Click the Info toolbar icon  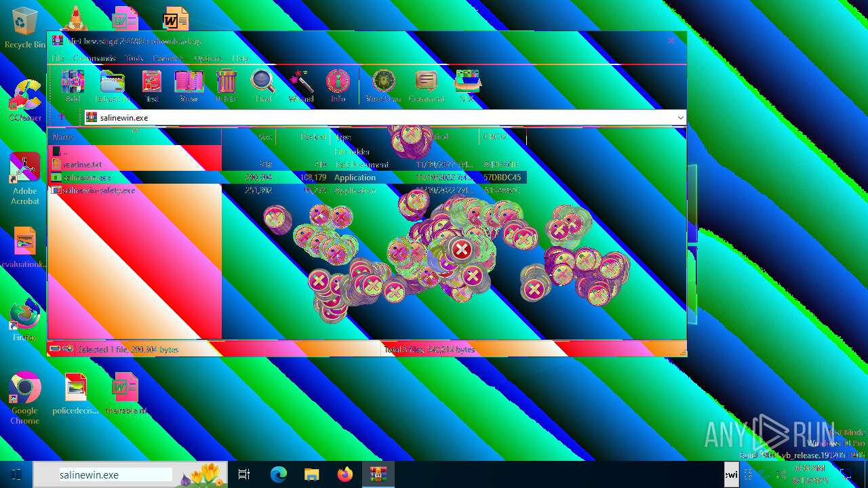tap(338, 85)
